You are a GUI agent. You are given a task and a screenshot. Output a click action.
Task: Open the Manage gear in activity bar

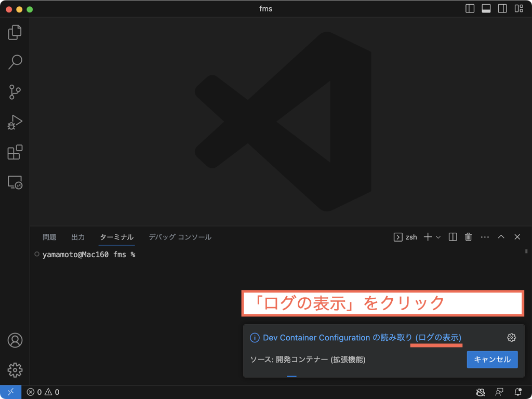[15, 370]
